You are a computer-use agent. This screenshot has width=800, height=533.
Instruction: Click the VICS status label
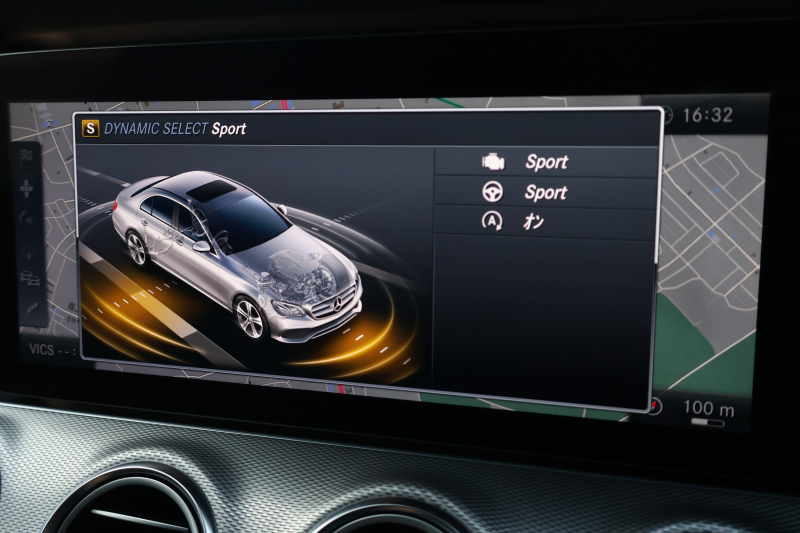43,352
